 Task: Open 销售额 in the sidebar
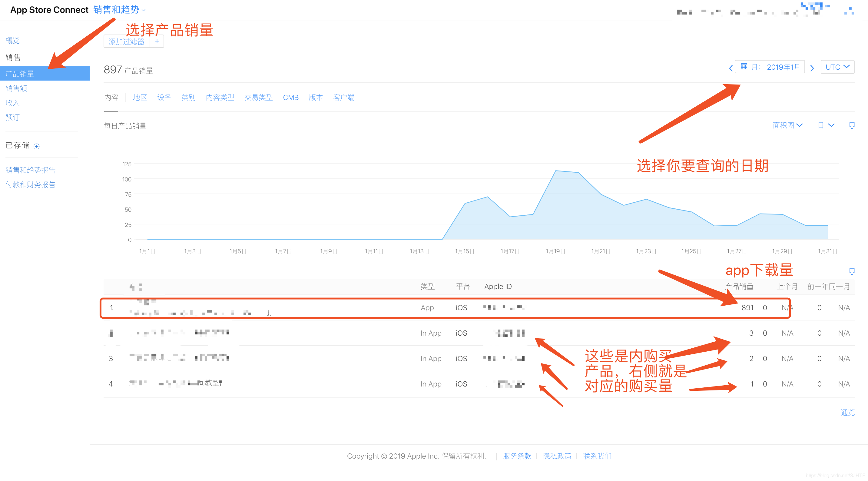pos(16,88)
